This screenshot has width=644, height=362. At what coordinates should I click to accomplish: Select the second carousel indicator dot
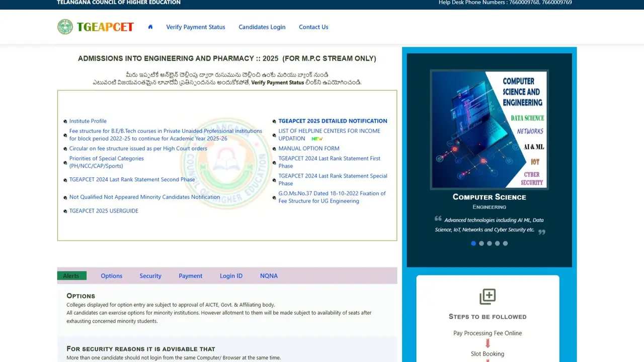point(481,244)
